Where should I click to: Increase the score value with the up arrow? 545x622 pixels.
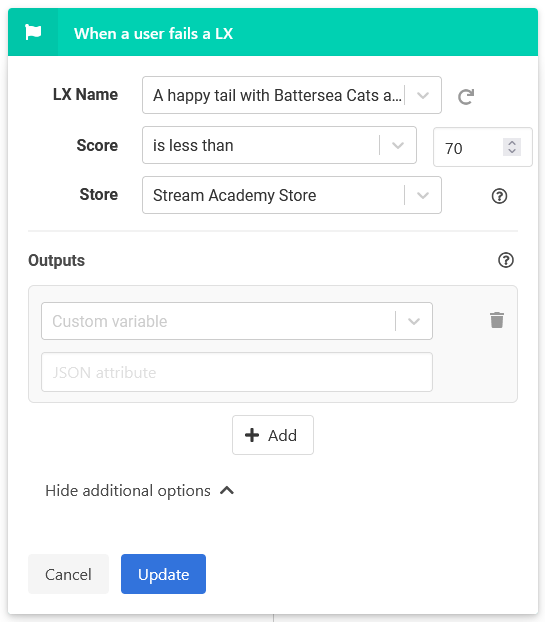coord(512,143)
